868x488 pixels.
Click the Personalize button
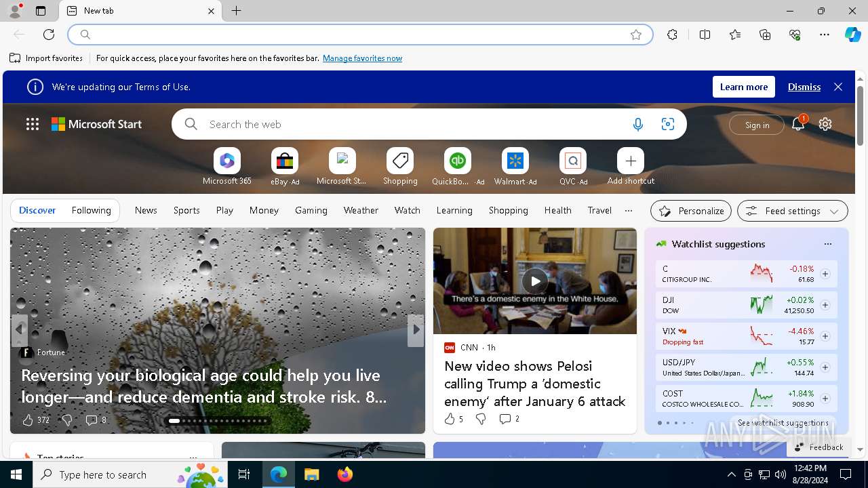coord(691,211)
